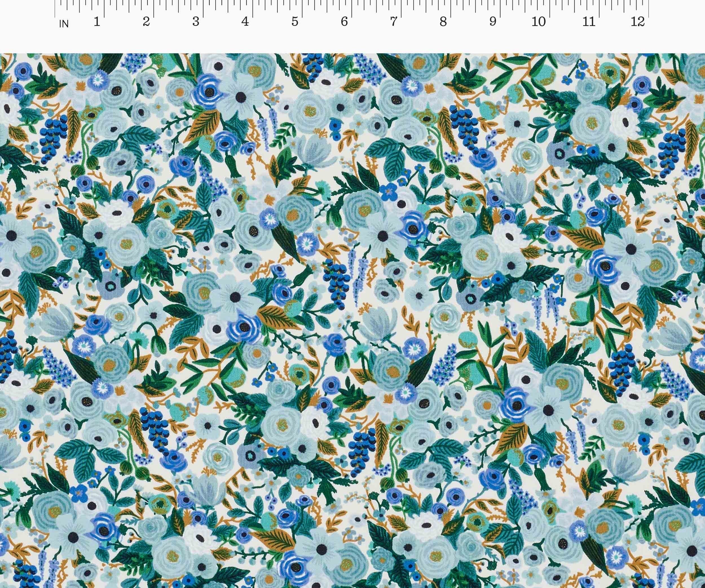
Task: Click the ruler number "2"
Action: 146,22
